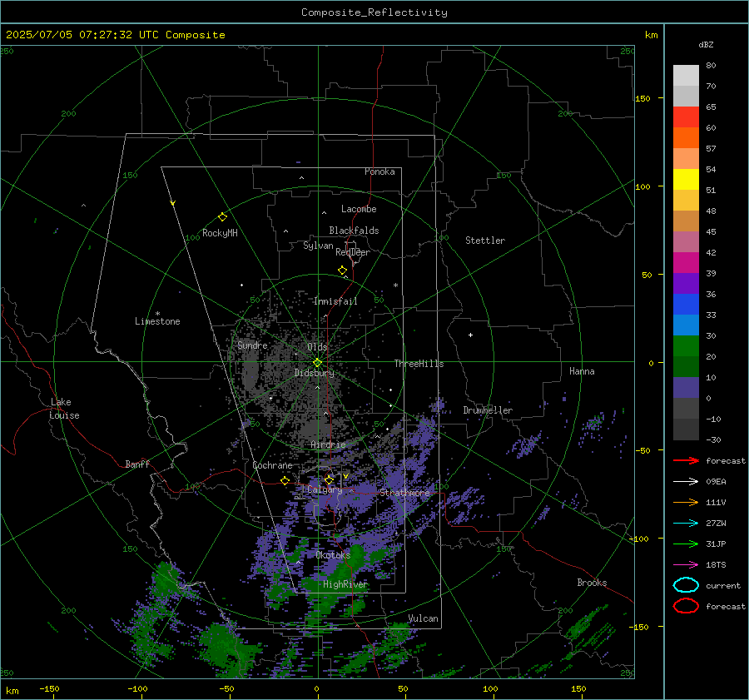Image resolution: width=749 pixels, height=700 pixels.
Task: Click the yellow diamond marker near RockyMH
Action: click(x=222, y=217)
